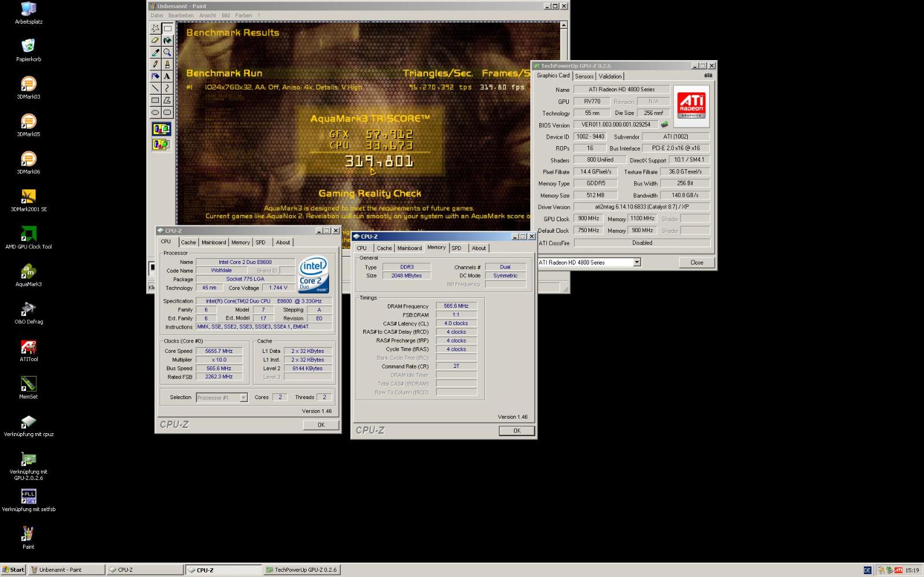The height and width of the screenshot is (577, 924).
Task: Click the ATI Radeon logo in GPU-Z
Action: 691,106
